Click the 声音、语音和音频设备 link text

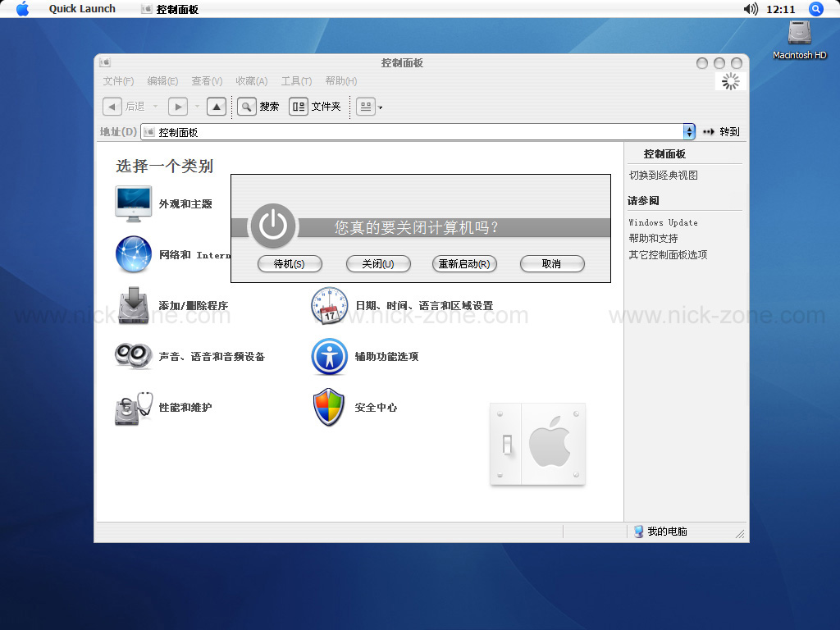(x=212, y=357)
